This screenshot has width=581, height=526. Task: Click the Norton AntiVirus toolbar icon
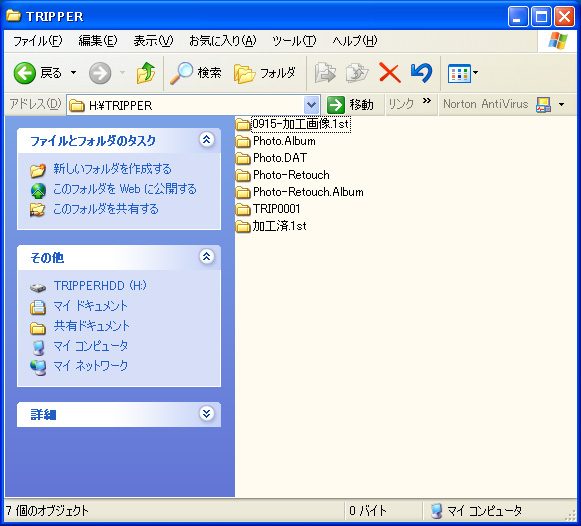(x=543, y=105)
